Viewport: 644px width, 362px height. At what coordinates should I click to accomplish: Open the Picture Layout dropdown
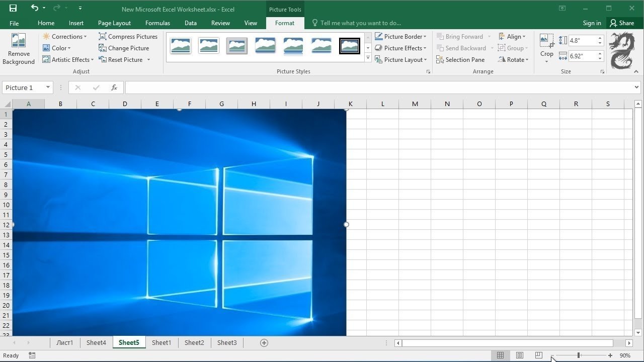point(401,60)
